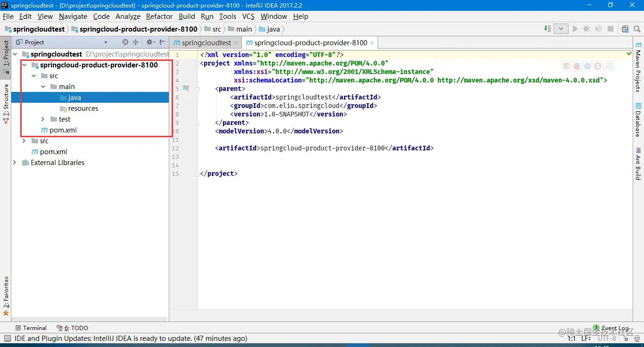644x347 pixels.
Task: Click the Make Project build icon
Action: (547, 29)
